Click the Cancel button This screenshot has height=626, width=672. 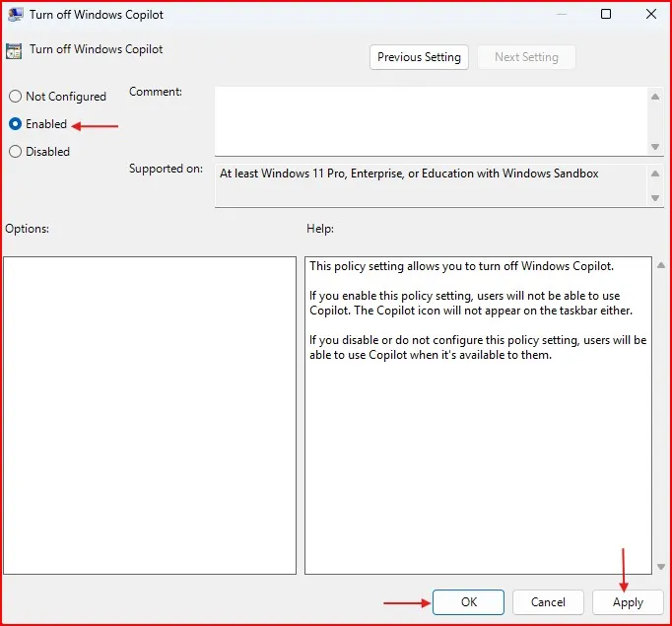548,602
